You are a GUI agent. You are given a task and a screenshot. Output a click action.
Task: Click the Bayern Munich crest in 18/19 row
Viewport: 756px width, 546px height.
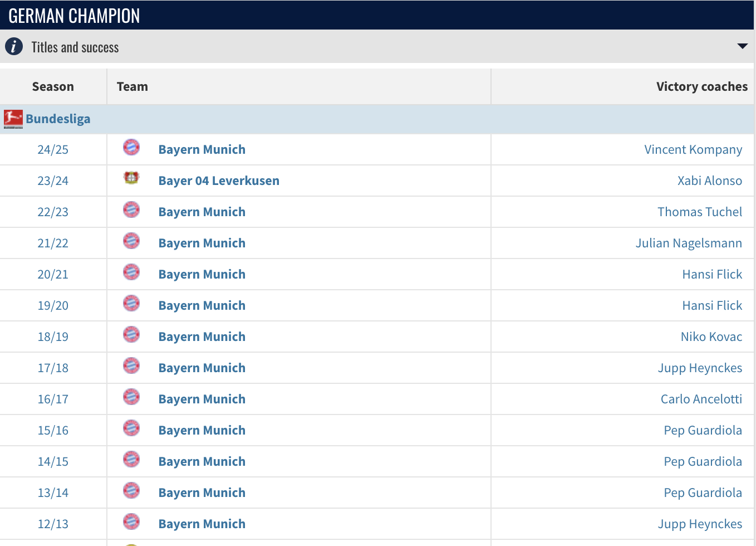(131, 334)
